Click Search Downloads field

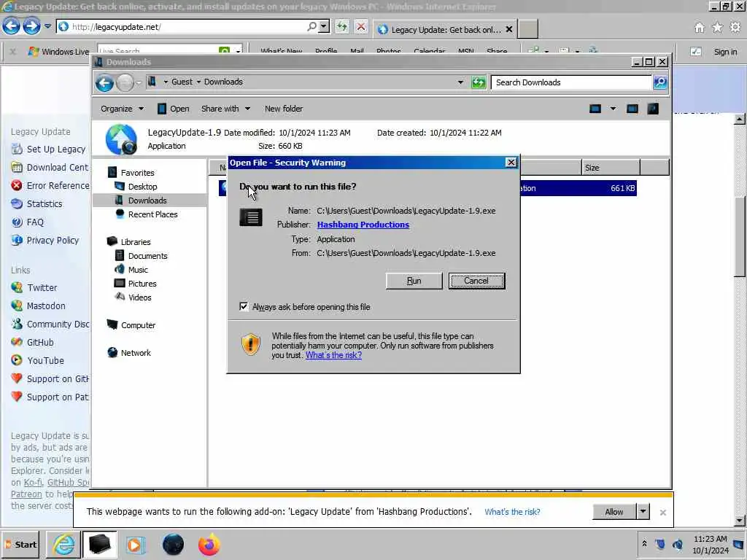tap(570, 82)
